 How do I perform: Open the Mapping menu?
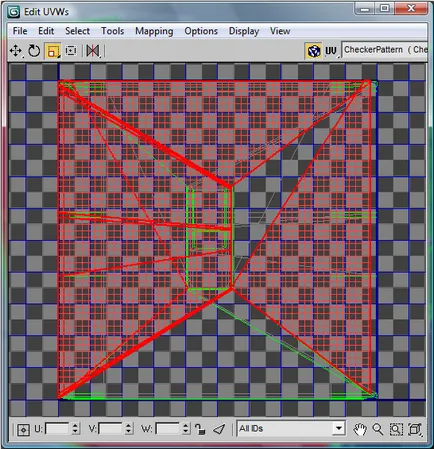pos(154,31)
